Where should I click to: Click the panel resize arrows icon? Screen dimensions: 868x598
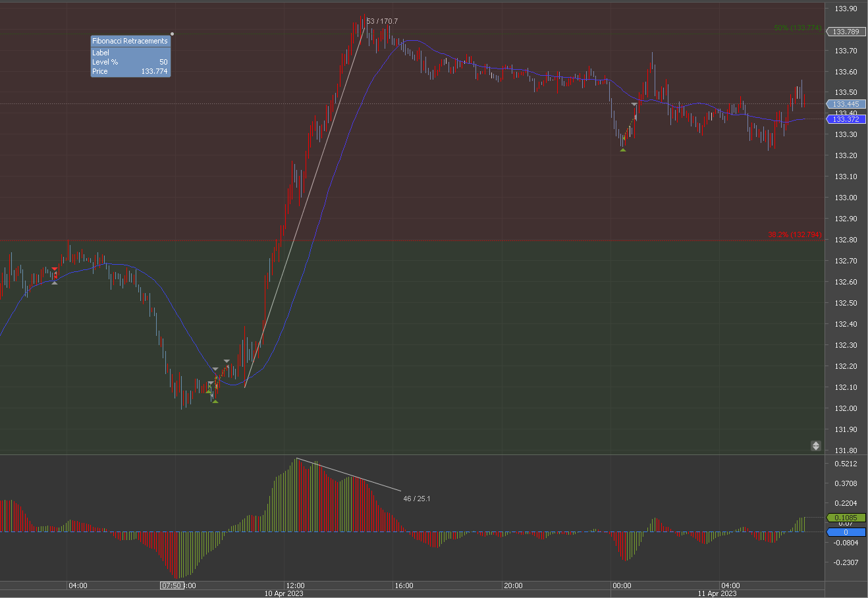[815, 446]
